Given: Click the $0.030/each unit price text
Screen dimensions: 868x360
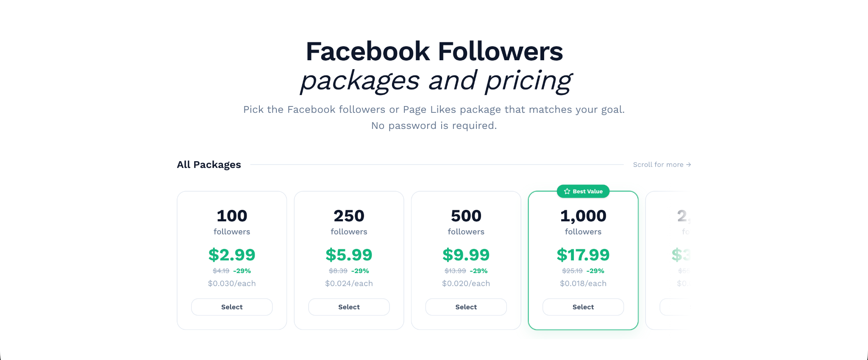Looking at the screenshot, I should pyautogui.click(x=232, y=283).
